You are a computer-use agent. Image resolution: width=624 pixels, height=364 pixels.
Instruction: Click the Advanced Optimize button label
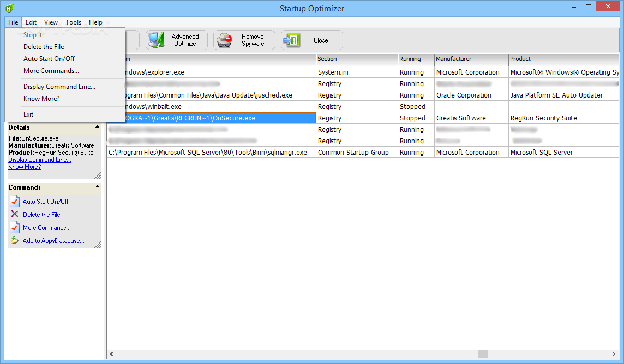(x=185, y=40)
